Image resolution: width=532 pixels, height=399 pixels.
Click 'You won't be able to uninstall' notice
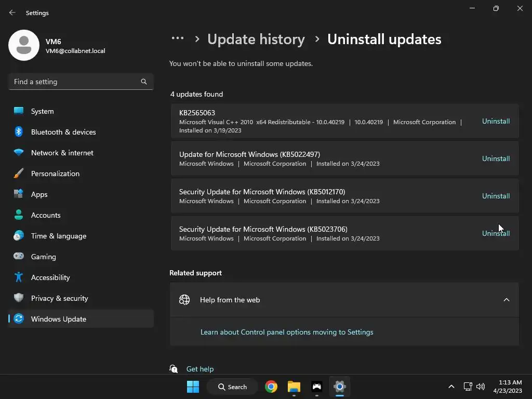coord(241,63)
